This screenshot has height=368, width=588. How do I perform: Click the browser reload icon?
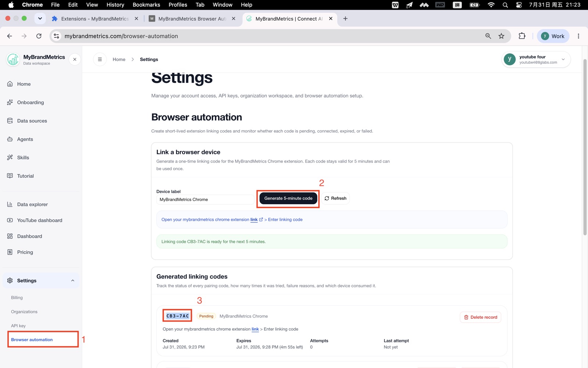click(x=39, y=36)
